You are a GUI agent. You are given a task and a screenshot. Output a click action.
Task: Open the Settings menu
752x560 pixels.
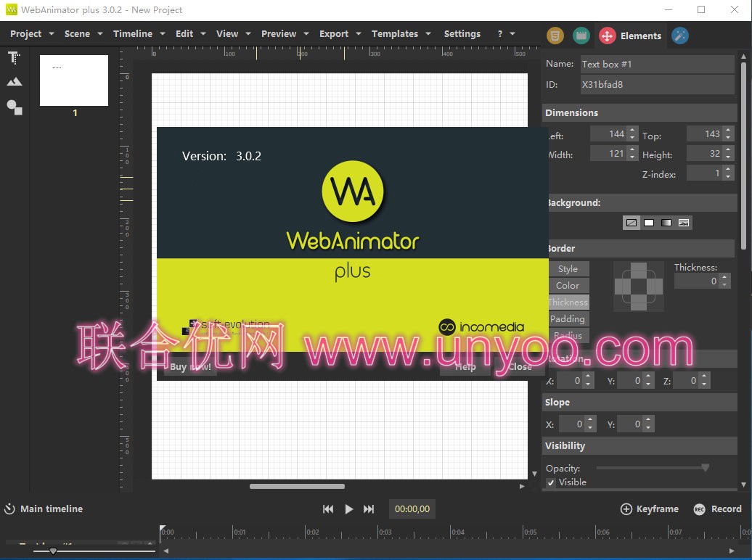[462, 33]
